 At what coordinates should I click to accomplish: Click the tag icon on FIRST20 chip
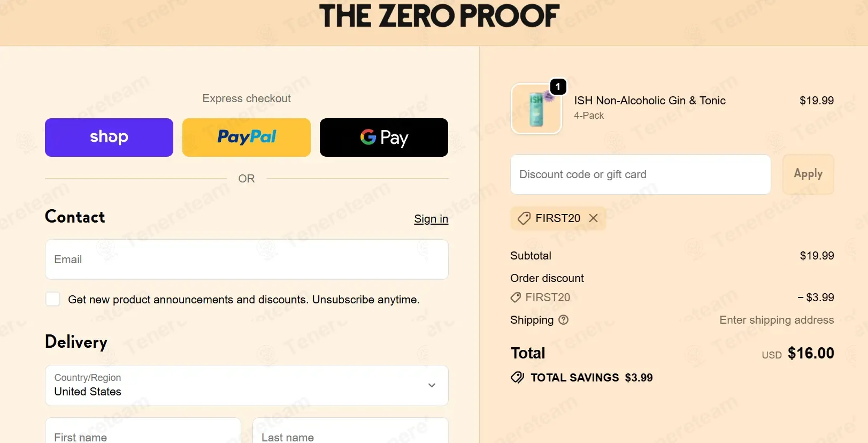pyautogui.click(x=524, y=218)
